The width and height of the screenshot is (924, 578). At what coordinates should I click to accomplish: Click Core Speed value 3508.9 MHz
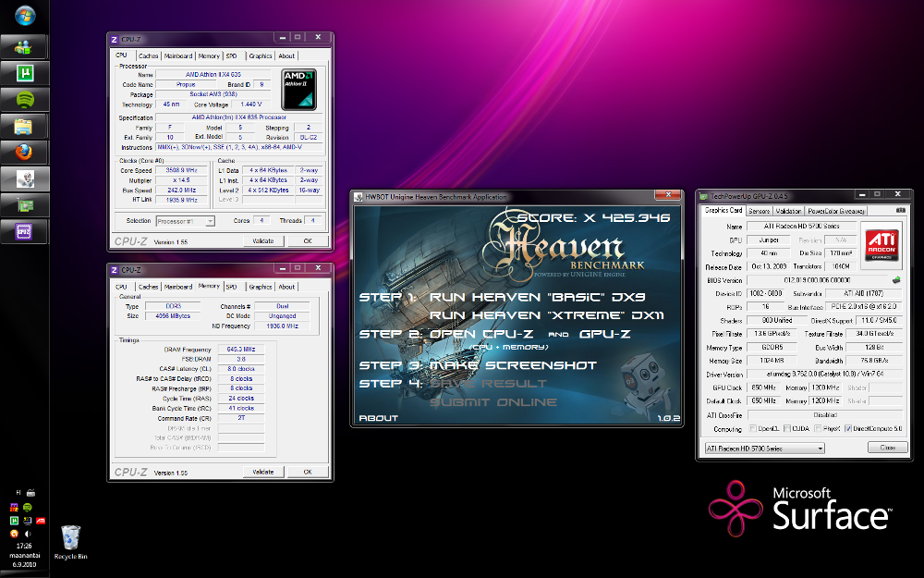point(181,170)
